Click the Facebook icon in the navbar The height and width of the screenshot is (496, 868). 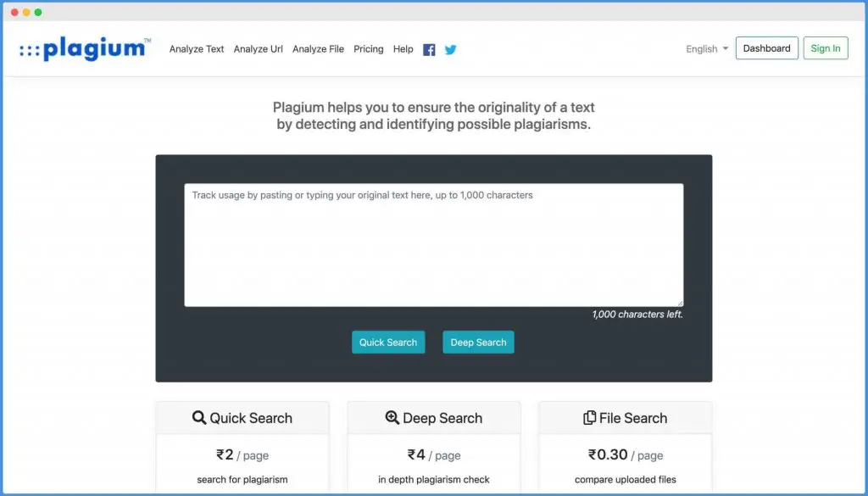429,49
